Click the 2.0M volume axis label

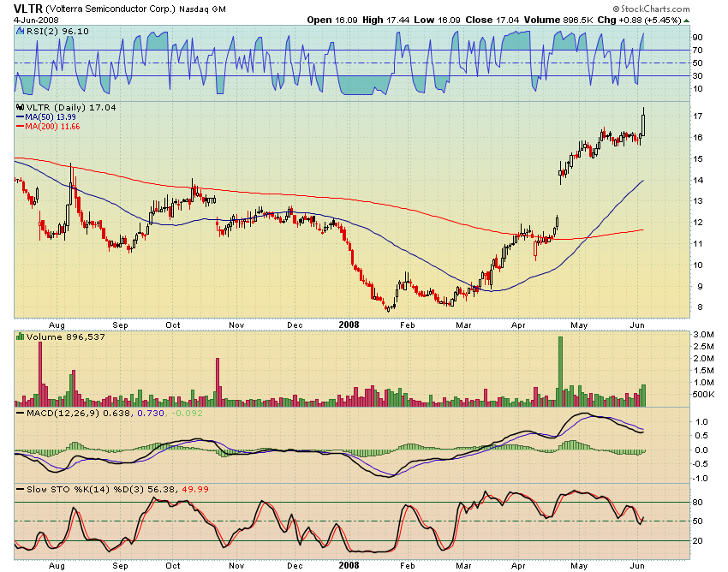703,359
